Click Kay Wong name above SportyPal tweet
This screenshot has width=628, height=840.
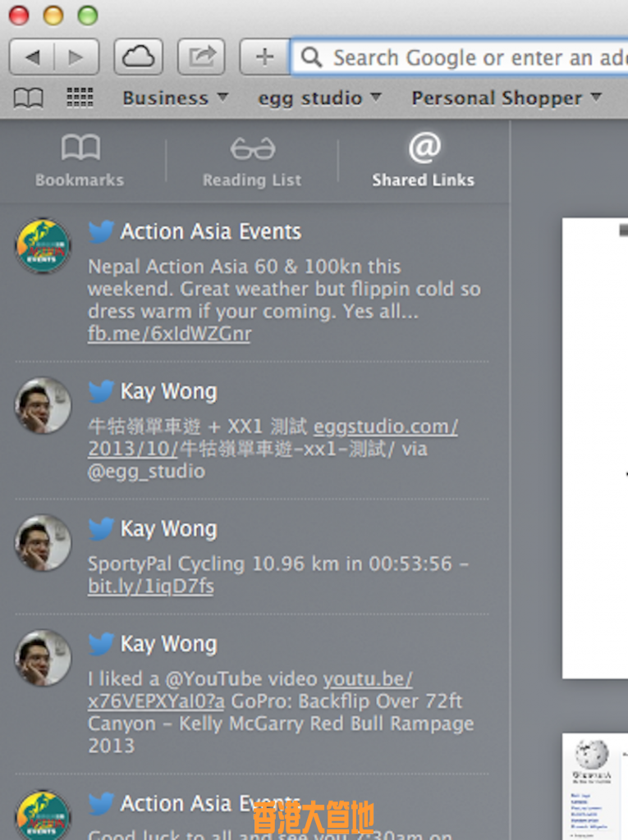[169, 529]
